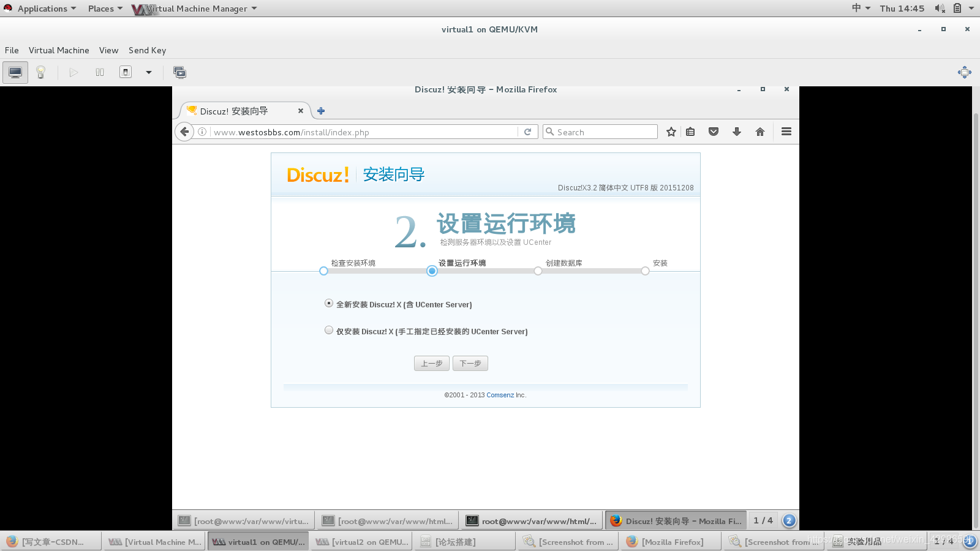980x551 pixels.
Task: Switch to guest Discuz! Mozilla Firefox taskbar item
Action: coord(676,521)
